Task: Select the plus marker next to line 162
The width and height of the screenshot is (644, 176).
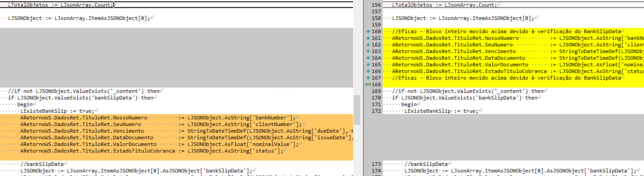Action: (x=368, y=45)
